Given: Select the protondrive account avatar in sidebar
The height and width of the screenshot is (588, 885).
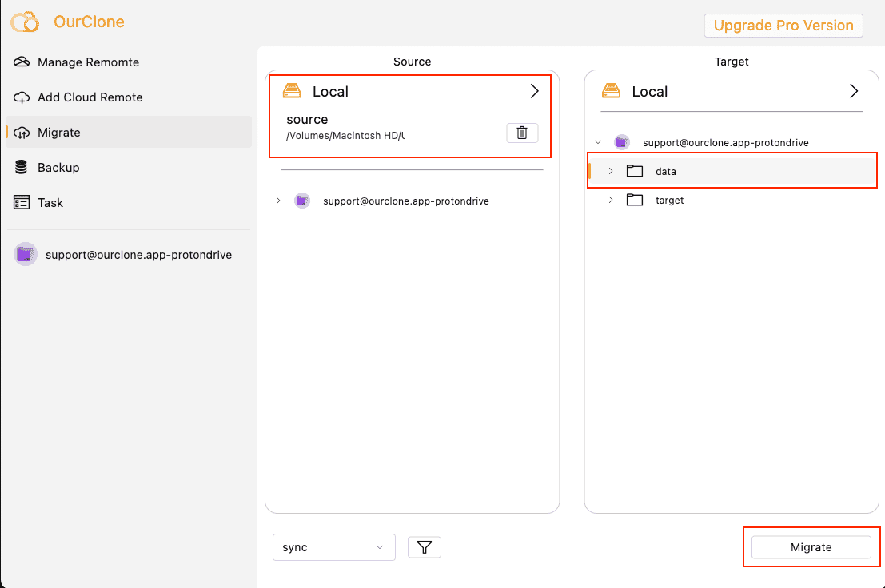Looking at the screenshot, I should click(x=25, y=253).
